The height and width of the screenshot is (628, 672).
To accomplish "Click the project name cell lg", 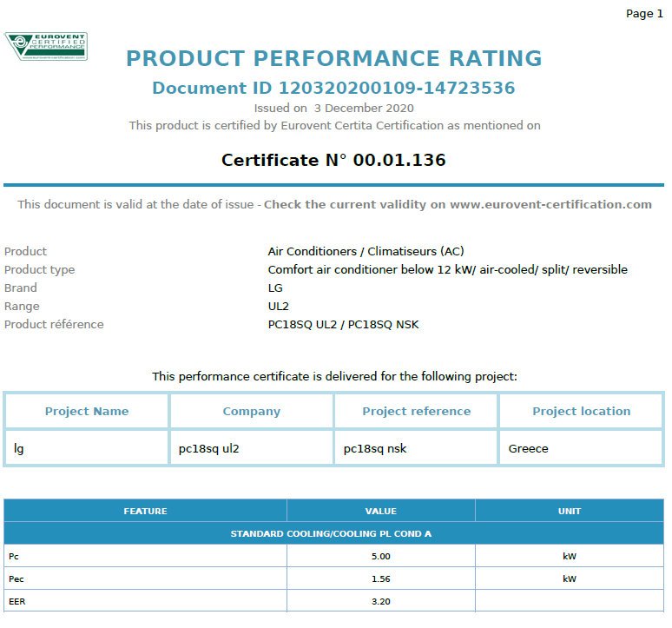I will [x=87, y=448].
